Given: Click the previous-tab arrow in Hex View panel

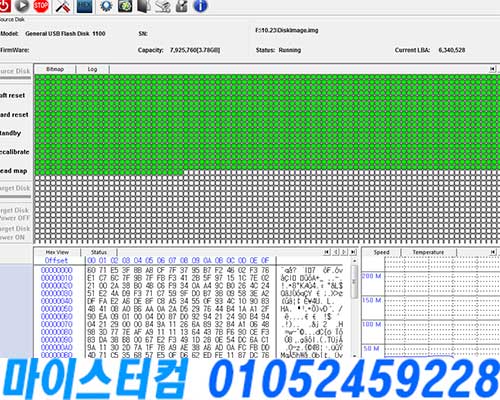Looking at the screenshot, I should tap(336, 252).
